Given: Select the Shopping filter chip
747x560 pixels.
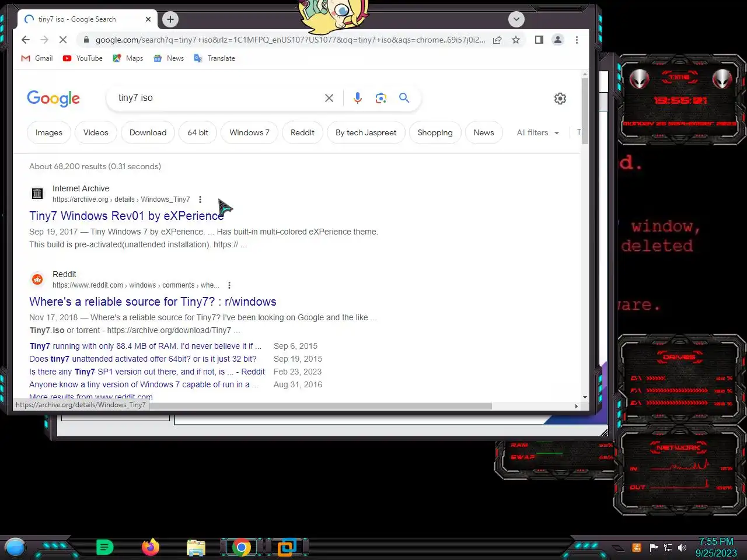Looking at the screenshot, I should pyautogui.click(x=435, y=133).
